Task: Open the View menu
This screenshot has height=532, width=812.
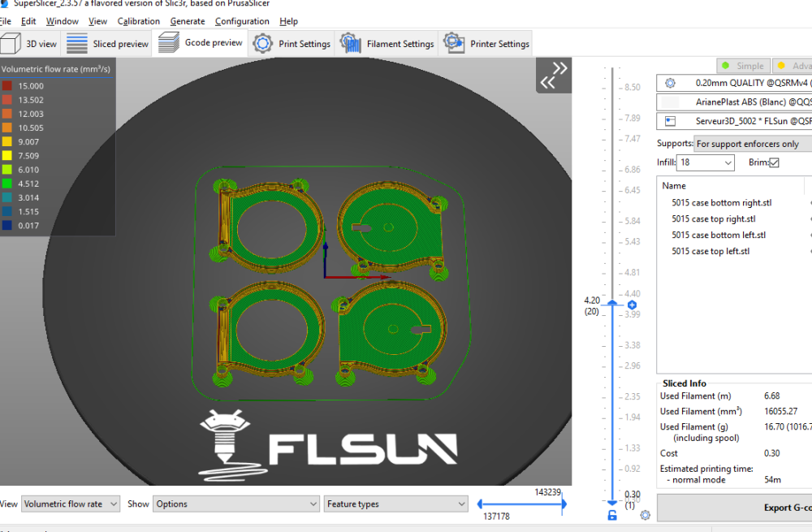Action: [97, 21]
